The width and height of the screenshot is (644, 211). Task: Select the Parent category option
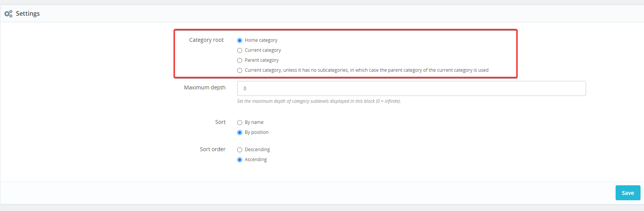239,60
